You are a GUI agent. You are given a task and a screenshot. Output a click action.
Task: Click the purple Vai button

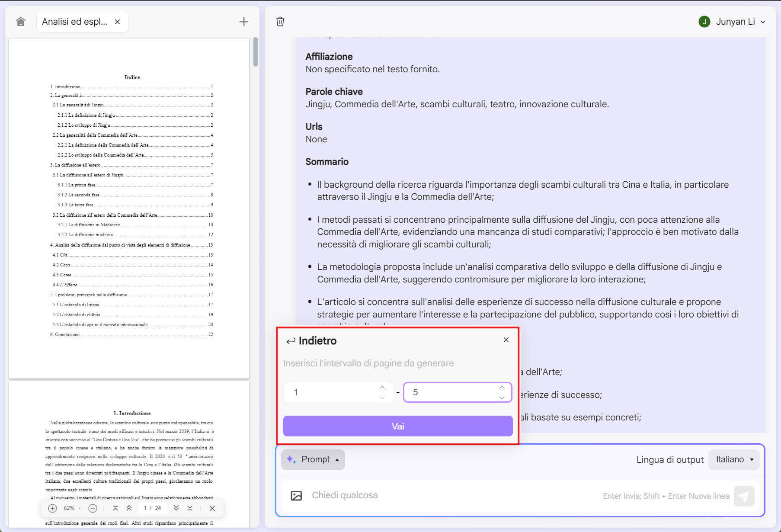click(398, 426)
